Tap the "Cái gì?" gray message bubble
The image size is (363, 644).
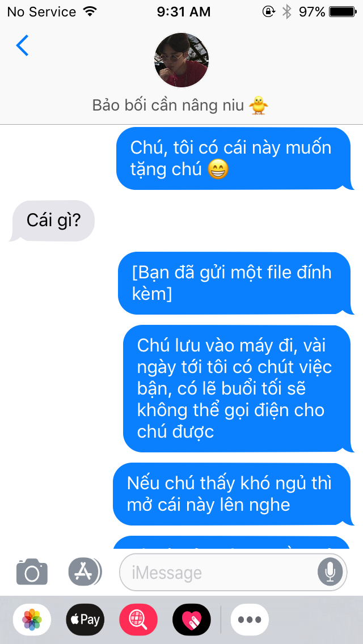[52, 221]
